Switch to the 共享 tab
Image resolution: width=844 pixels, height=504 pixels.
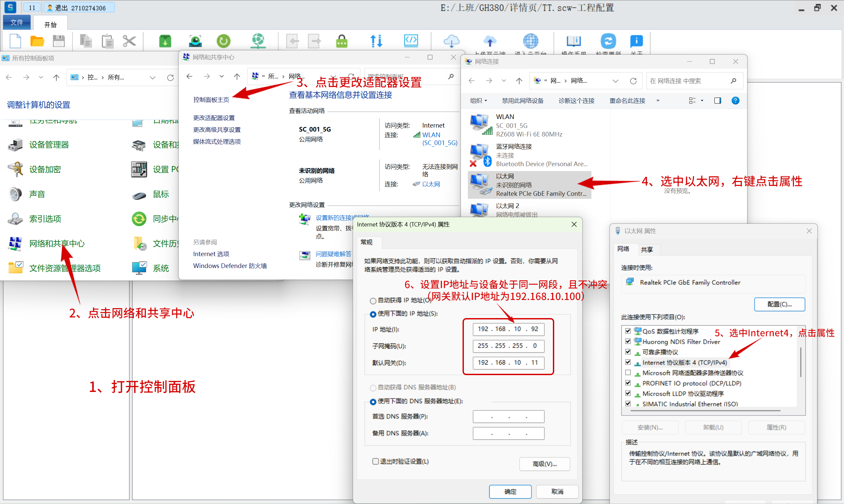646,250
